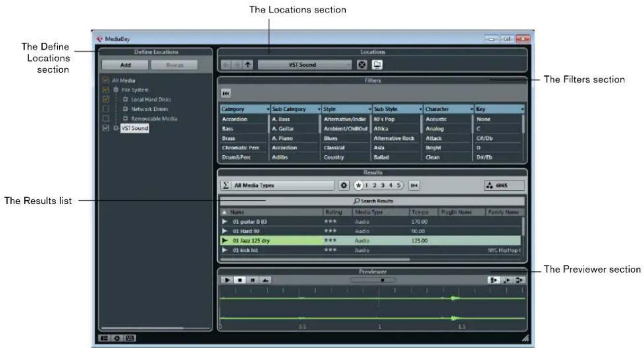Click the Add location button
The width and height of the screenshot is (644, 348).
click(125, 65)
